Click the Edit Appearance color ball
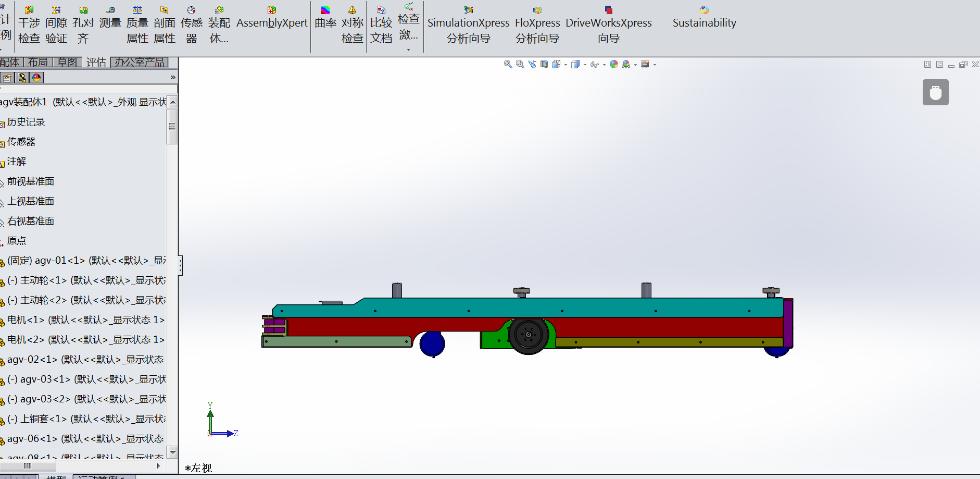This screenshot has height=479, width=980. (x=614, y=64)
